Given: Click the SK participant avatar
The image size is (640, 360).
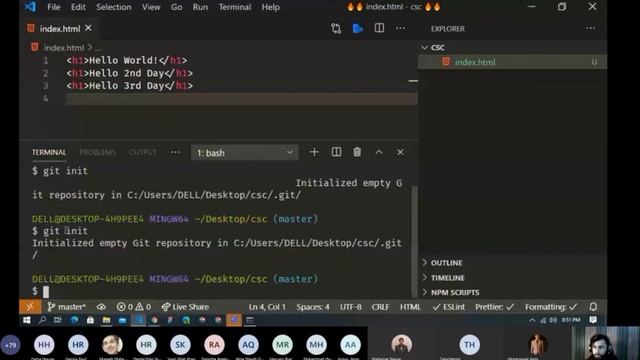Looking at the screenshot, I should pos(180,345).
